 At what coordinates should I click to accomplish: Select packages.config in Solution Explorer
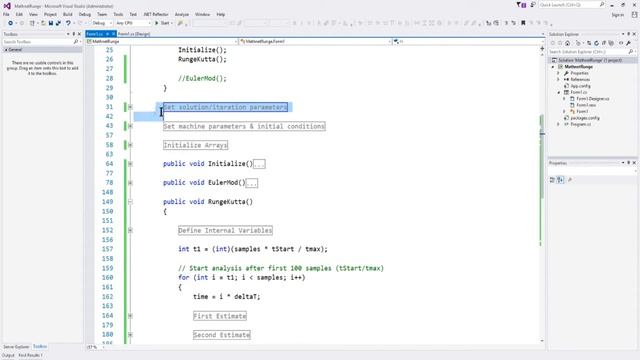tap(584, 118)
